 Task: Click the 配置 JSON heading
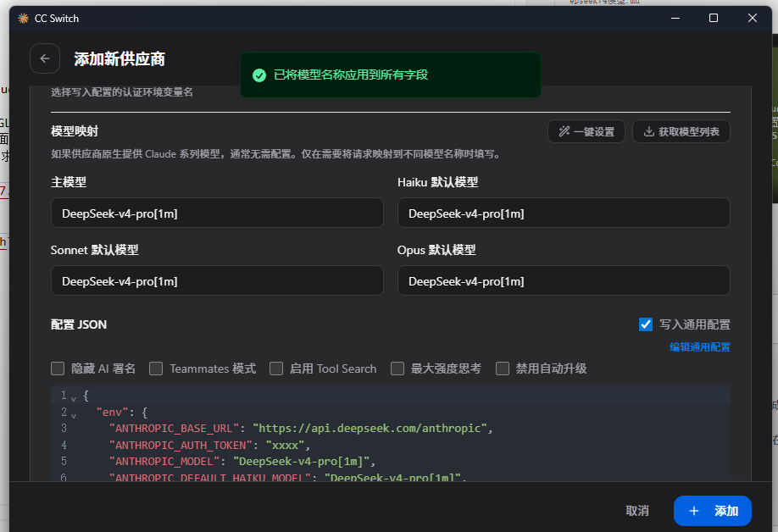pyautogui.click(x=79, y=324)
